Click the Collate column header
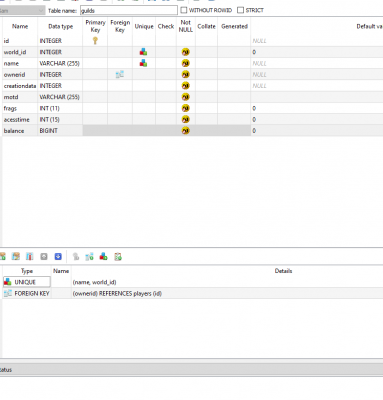 tap(206, 26)
